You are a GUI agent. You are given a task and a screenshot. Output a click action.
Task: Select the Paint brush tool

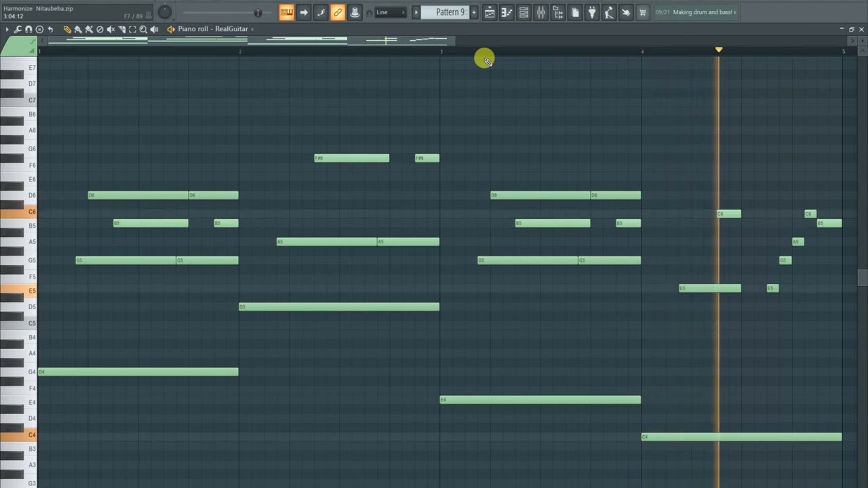(78, 29)
